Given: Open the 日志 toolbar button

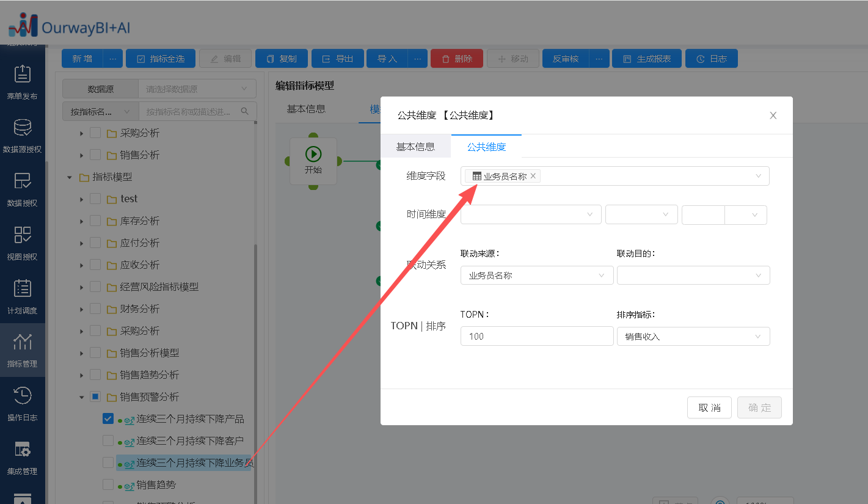Looking at the screenshot, I should click(x=712, y=59).
